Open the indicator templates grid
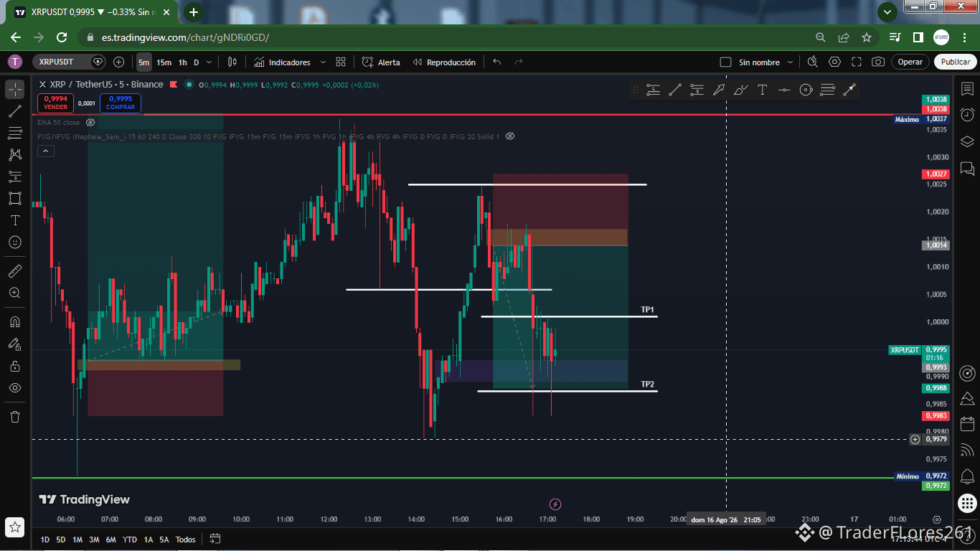 click(341, 62)
